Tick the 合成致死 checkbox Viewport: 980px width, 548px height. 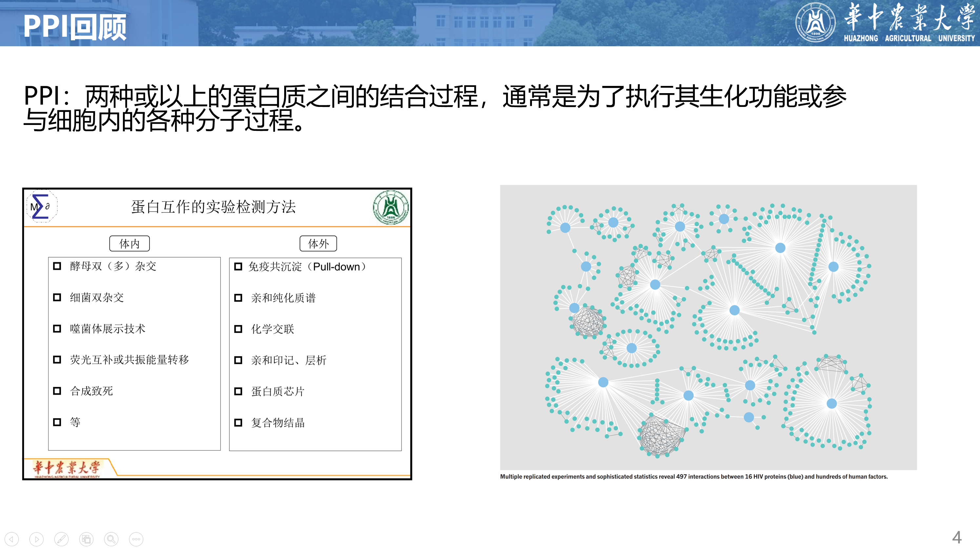(57, 391)
